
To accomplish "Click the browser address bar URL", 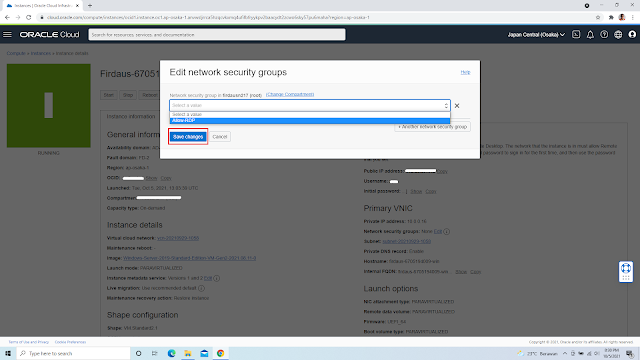I will click(208, 18).
